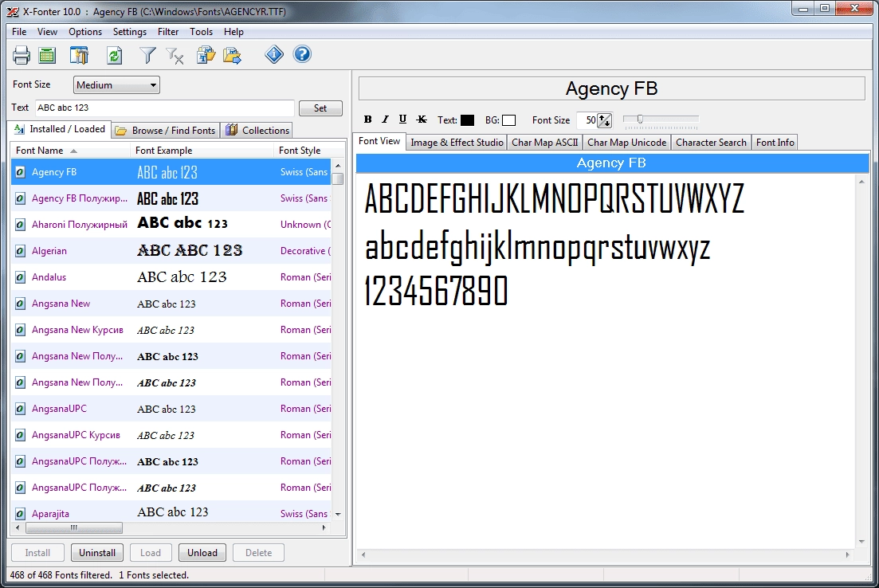The width and height of the screenshot is (879, 588).
Task: Click the Set button
Action: pyautogui.click(x=320, y=108)
